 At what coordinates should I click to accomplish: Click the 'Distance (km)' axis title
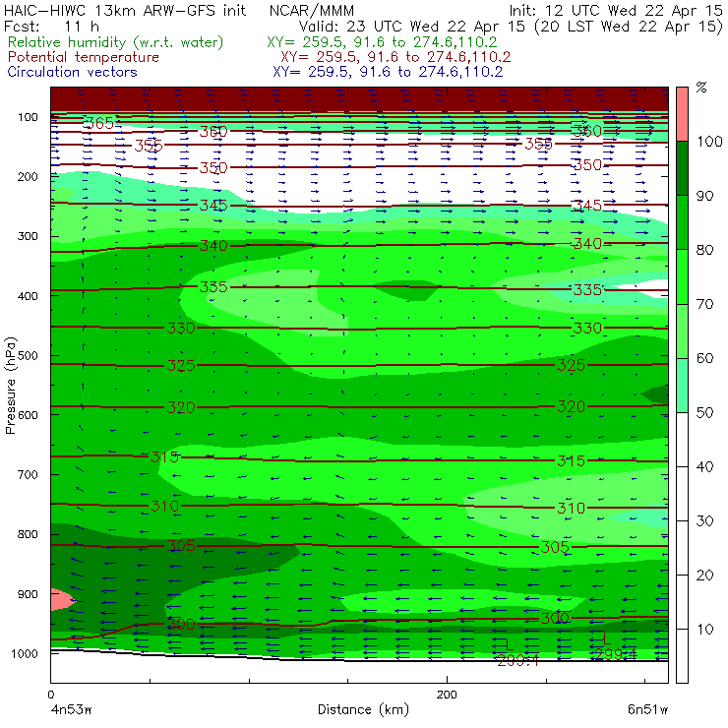pos(363,709)
